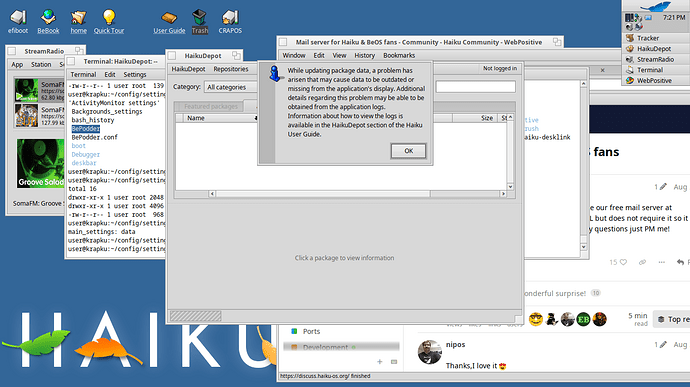The image size is (690, 387).
Task: Open the Terminal menu in Terminal window
Action: point(83,74)
